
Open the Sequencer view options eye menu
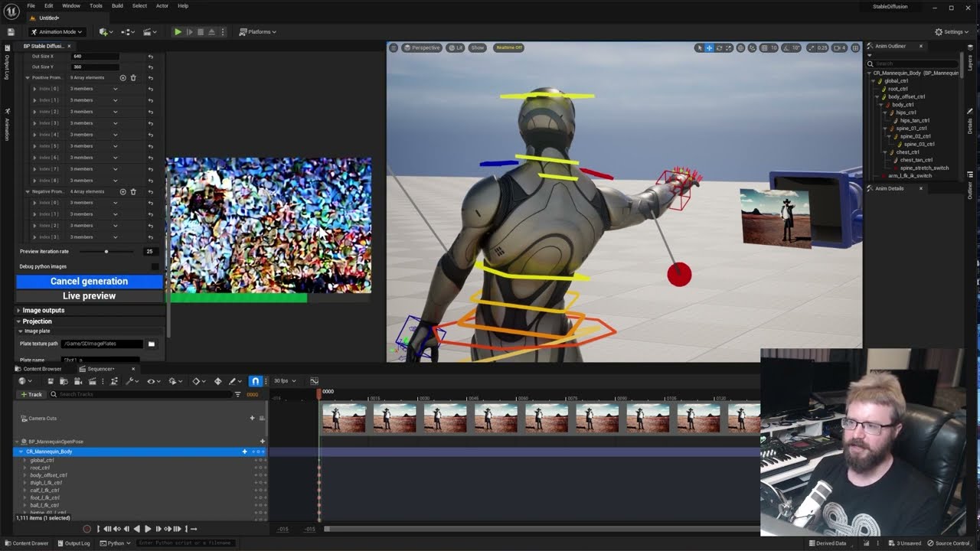coord(152,380)
